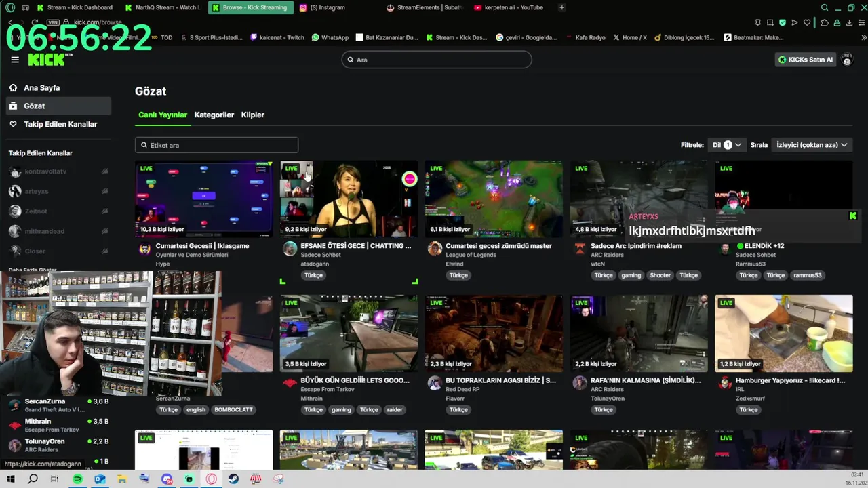Image resolution: width=868 pixels, height=488 pixels.
Task: Open the Kick hamburger menu
Action: point(15,60)
